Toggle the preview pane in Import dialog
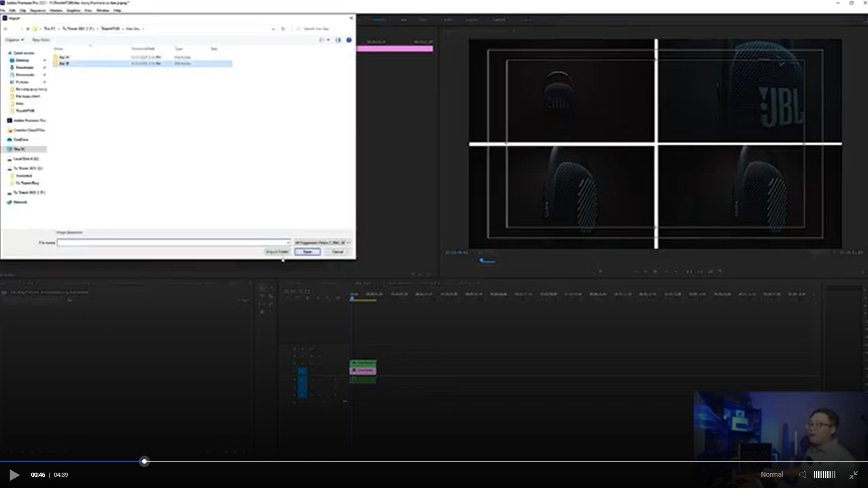 338,40
